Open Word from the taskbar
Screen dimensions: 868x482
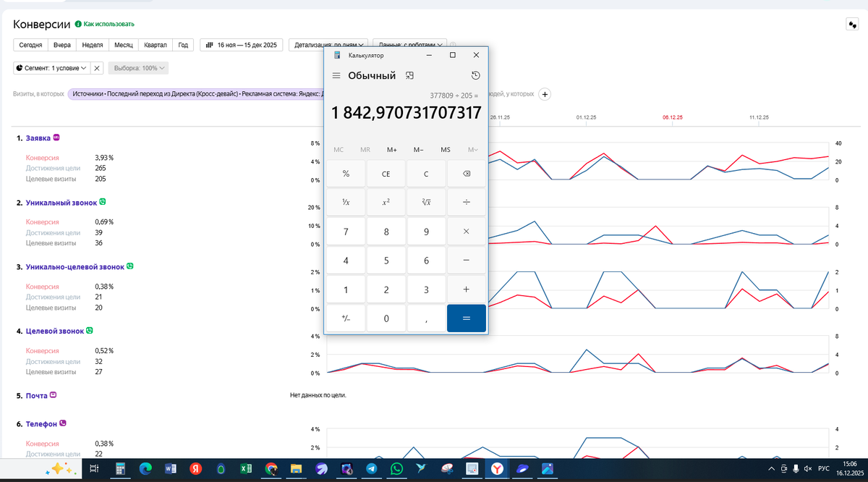pyautogui.click(x=171, y=469)
